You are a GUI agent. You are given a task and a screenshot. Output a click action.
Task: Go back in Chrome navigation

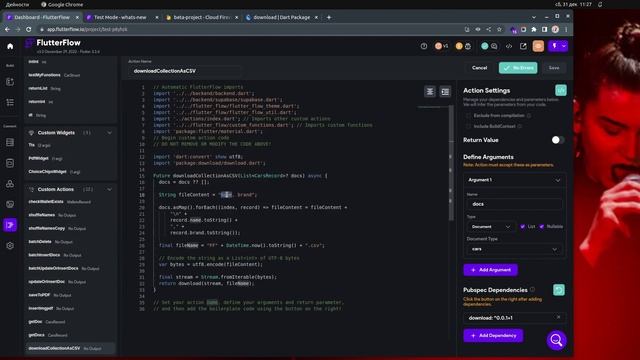pos(7,29)
